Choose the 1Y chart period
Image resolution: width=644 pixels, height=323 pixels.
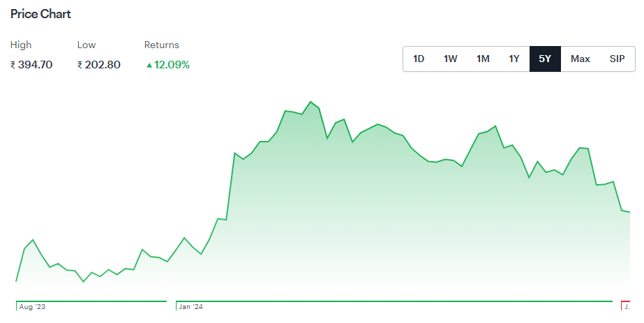pyautogui.click(x=514, y=59)
